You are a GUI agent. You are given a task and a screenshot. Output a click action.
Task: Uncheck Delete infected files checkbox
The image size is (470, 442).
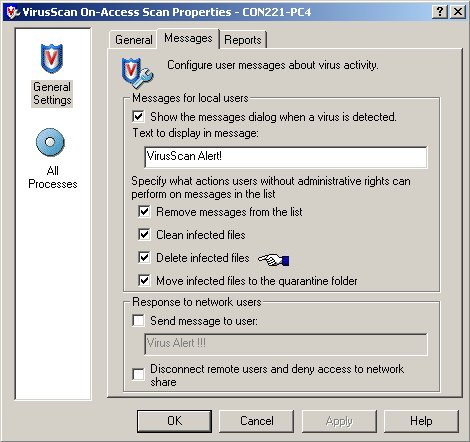tap(144, 257)
